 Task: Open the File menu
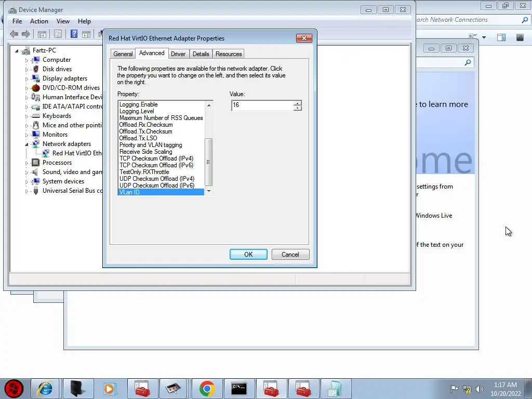click(17, 21)
